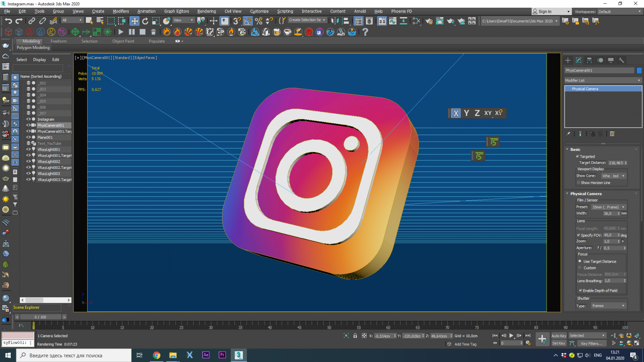
Task: Activate the Bind to Space Warp tool
Action: [x=53, y=21]
